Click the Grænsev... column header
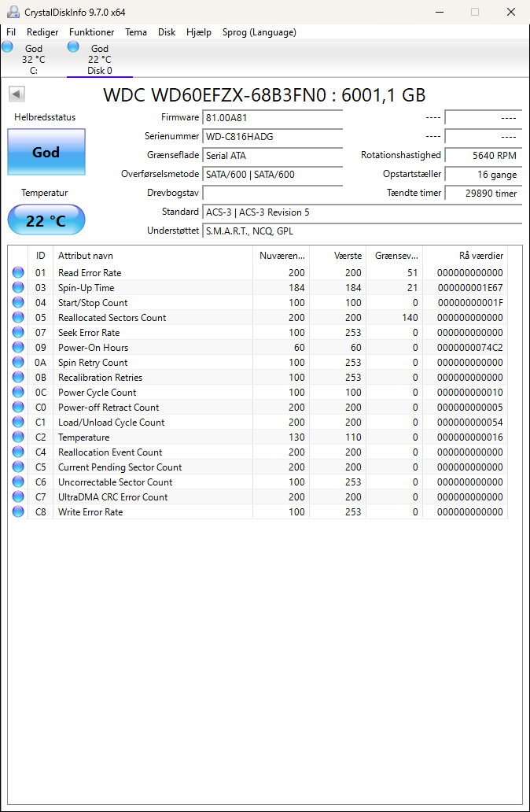This screenshot has height=812, width=530. [x=395, y=255]
